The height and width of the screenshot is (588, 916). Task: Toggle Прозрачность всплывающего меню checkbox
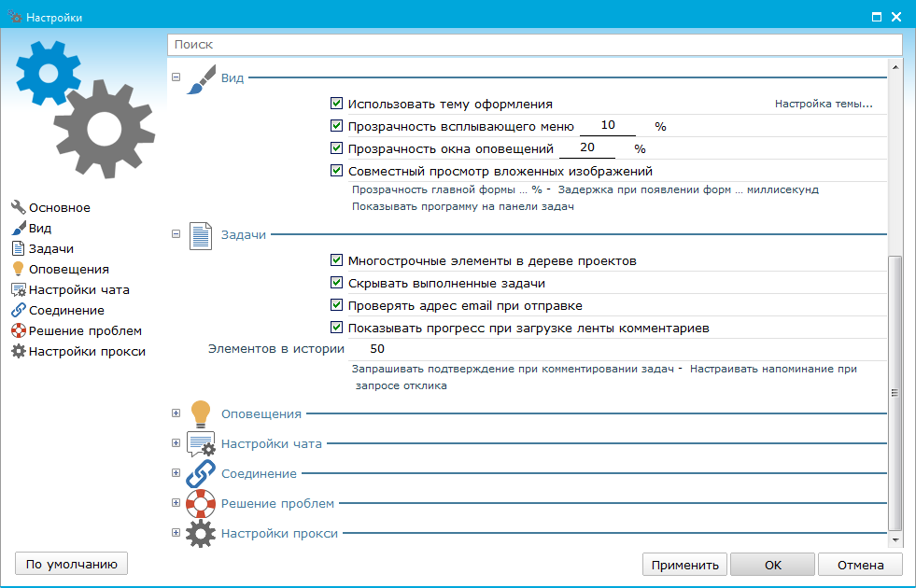click(x=336, y=126)
